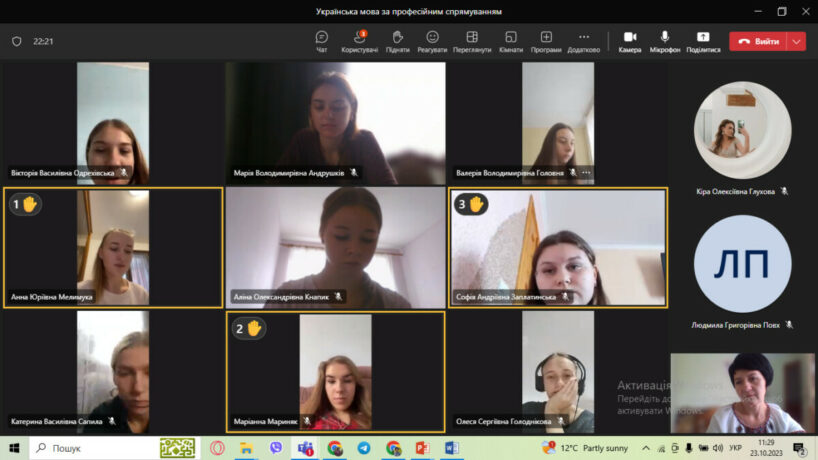
Task: Click the ЛП avatar of Людмила Повх
Action: 742,263
